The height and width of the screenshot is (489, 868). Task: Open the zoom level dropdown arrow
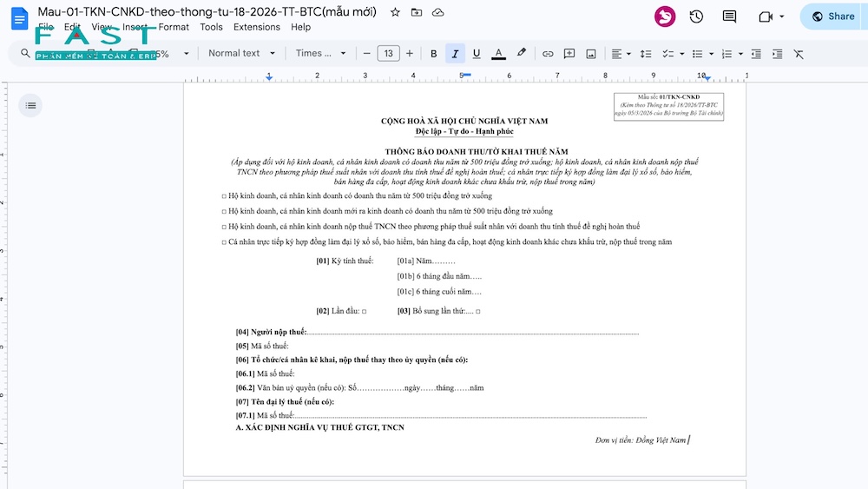coord(186,54)
